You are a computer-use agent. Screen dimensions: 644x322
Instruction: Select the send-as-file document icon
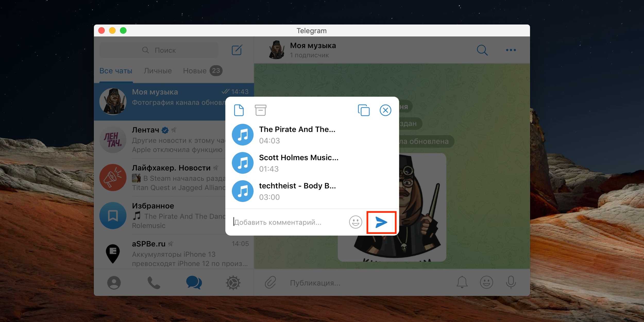coord(239,110)
